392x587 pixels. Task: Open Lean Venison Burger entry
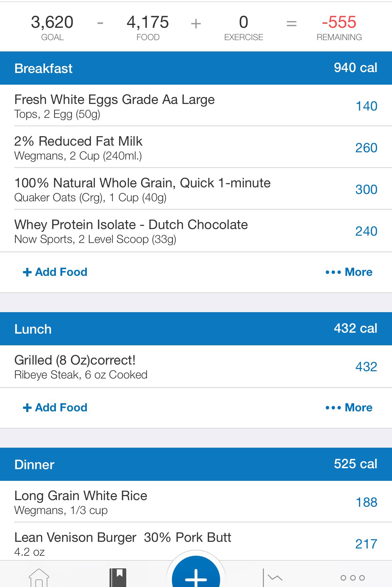196,542
